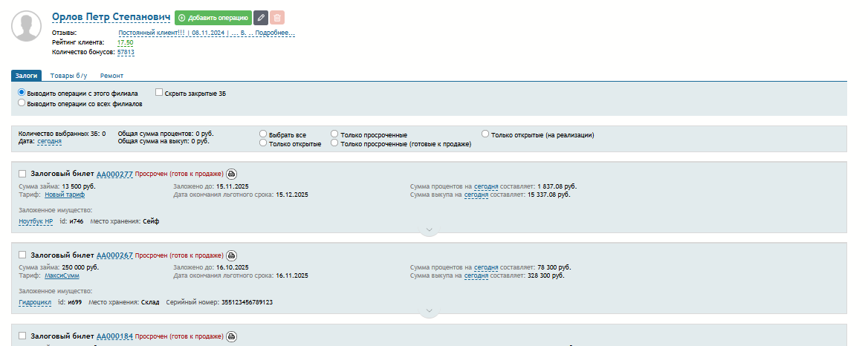Select 'Только открытые (на реализации)' option
This screenshot has width=868, height=346.
point(485,134)
